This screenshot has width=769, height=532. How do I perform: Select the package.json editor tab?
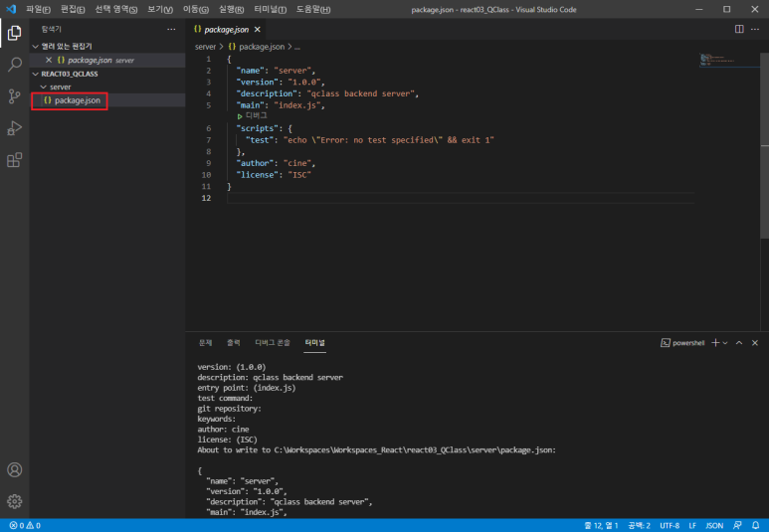[x=227, y=30]
